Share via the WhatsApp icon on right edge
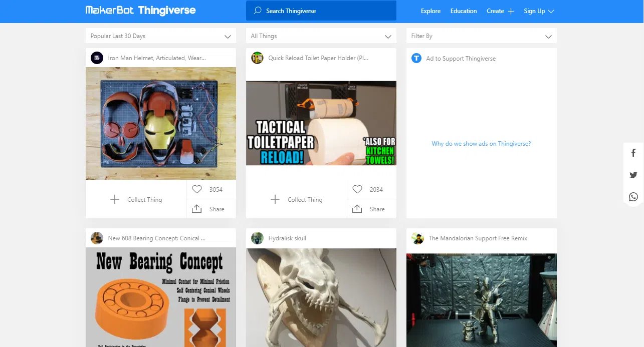Viewport: 644px width, 347px height. pyautogui.click(x=633, y=196)
